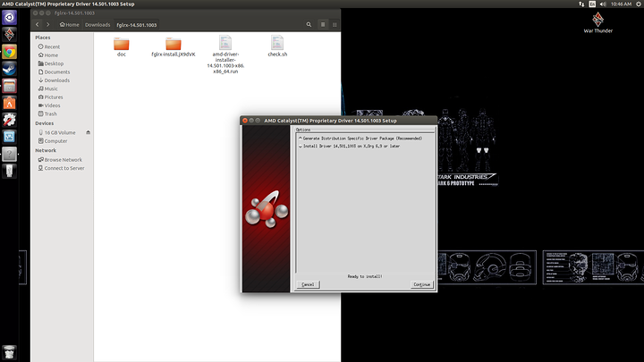The height and width of the screenshot is (362, 644).
Task: Open Computer under Devices
Action: [53, 141]
